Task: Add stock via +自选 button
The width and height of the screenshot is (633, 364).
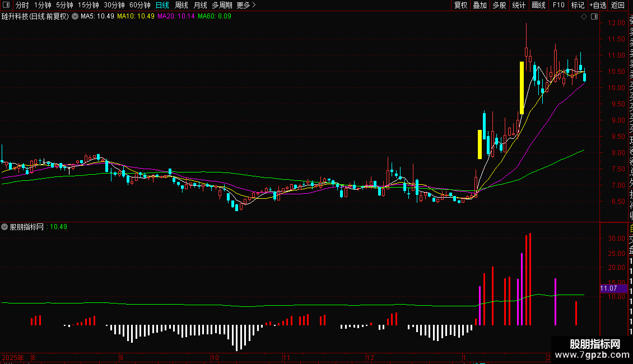Action: pyautogui.click(x=598, y=5)
